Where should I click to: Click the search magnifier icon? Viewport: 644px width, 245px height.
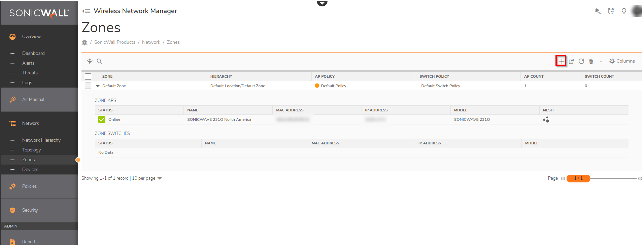coord(99,61)
